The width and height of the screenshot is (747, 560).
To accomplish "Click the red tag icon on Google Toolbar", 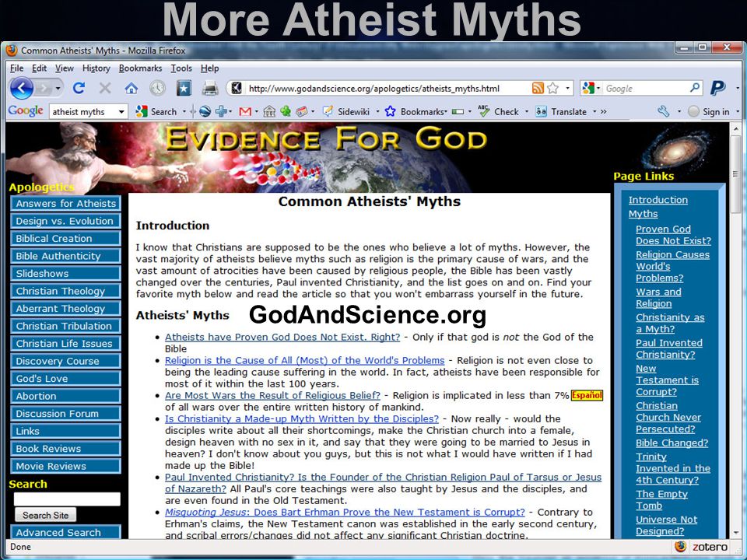I will pyautogui.click(x=302, y=111).
